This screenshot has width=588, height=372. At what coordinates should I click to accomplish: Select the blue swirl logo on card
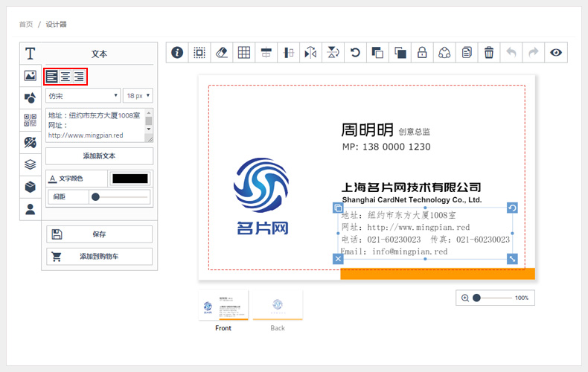[x=261, y=185]
